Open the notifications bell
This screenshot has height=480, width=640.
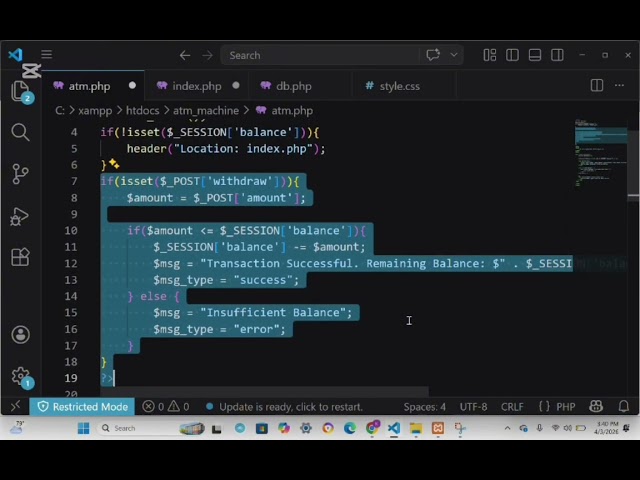click(x=624, y=406)
